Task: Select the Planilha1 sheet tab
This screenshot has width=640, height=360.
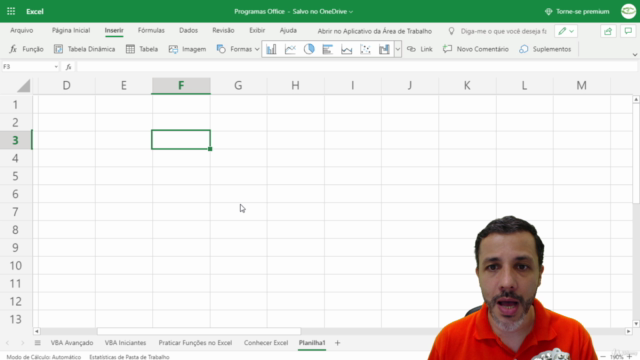Action: tap(312, 343)
